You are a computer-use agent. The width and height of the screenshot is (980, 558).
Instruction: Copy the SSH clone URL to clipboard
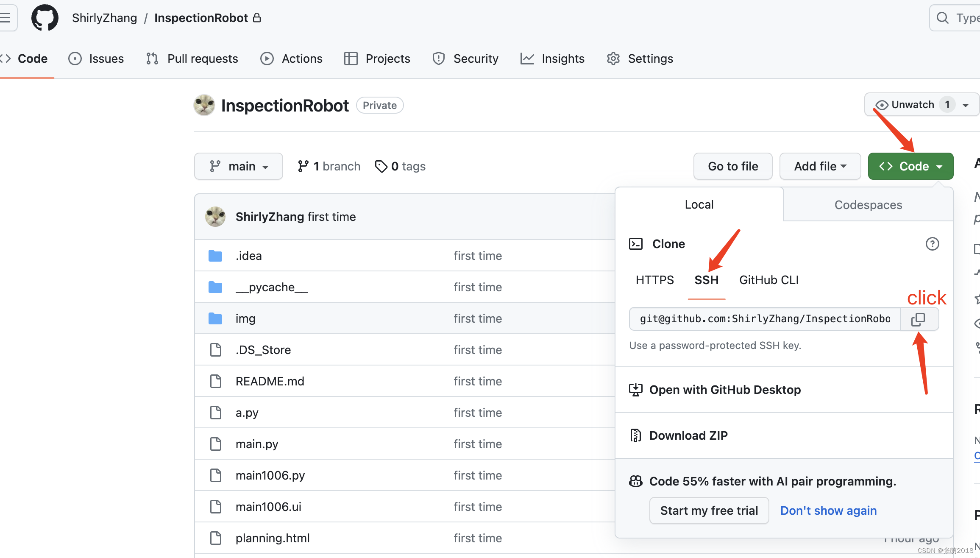pos(919,319)
